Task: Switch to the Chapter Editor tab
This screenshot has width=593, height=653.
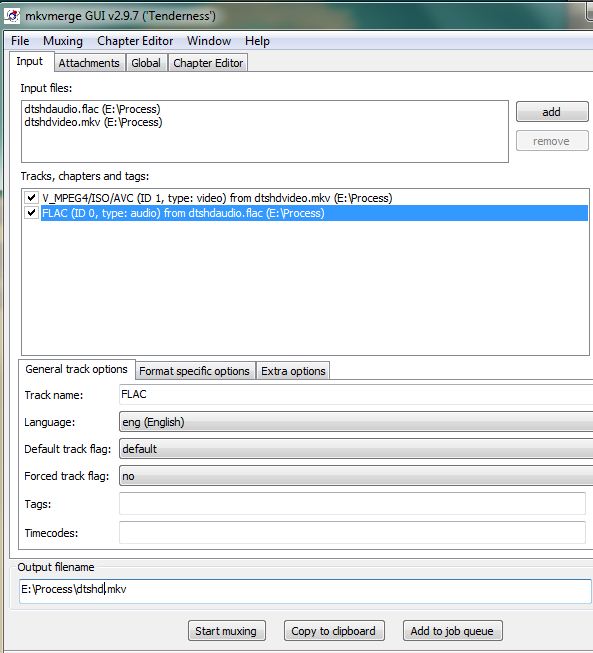Action: pos(208,63)
